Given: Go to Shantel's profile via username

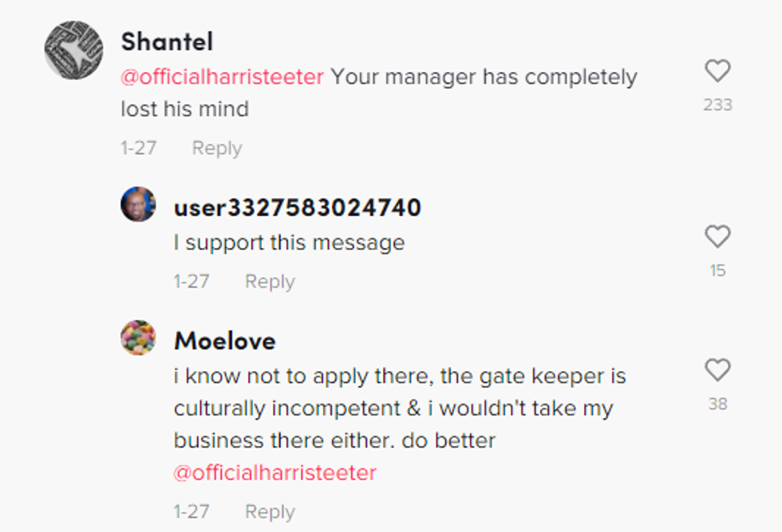Looking at the screenshot, I should pyautogui.click(x=167, y=41).
